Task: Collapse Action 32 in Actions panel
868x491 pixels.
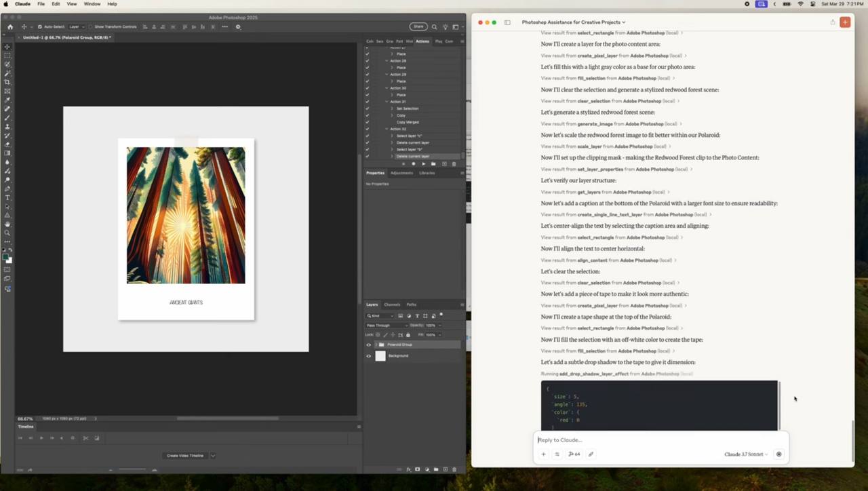Action: (x=387, y=129)
